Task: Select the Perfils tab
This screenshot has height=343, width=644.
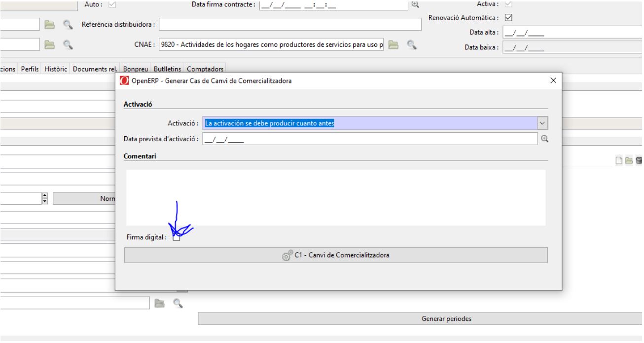Action: 31,69
